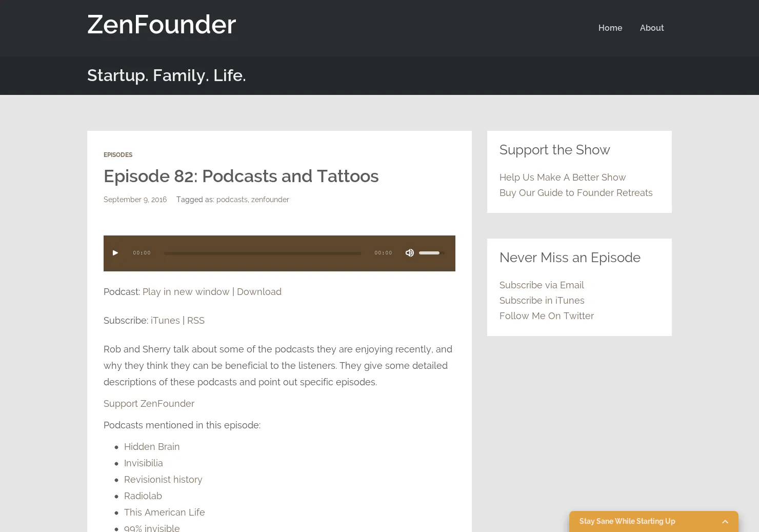This screenshot has height=532, width=759.
Task: Select the zenfounder tag
Action: 270,200
